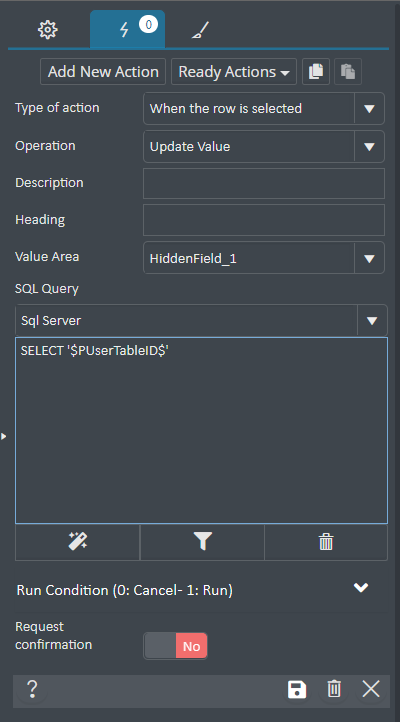Click the floppy disk save icon
This screenshot has height=722, width=400.
297,689
